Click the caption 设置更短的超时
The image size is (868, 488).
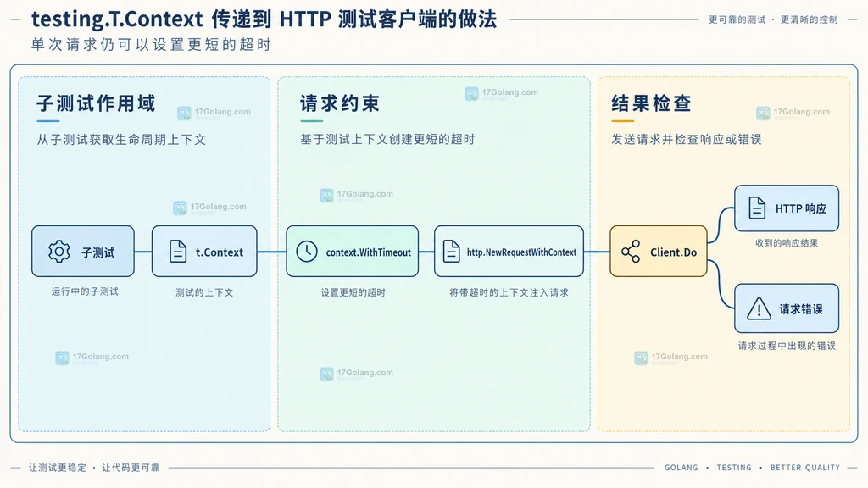point(353,292)
